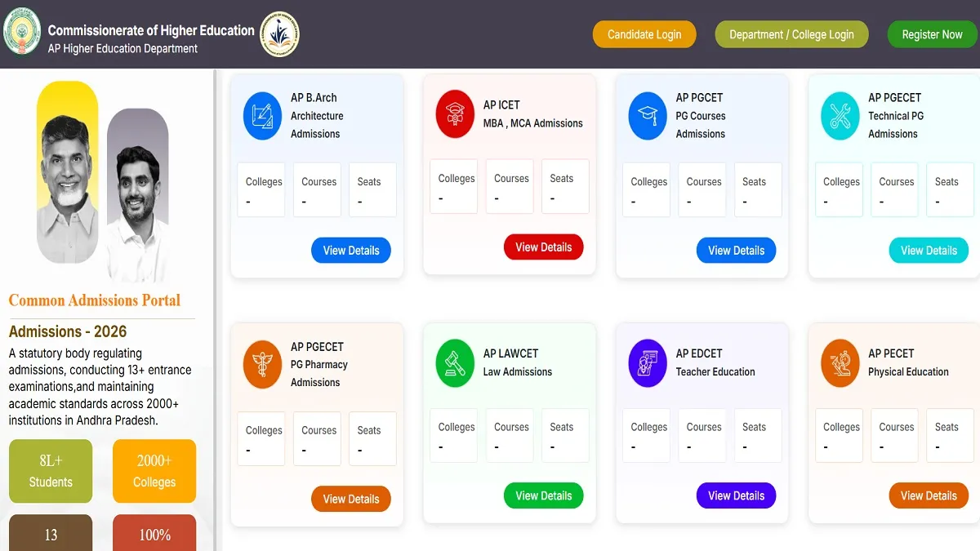Click the AP PGECET wrench tools icon
The width and height of the screenshot is (980, 551).
[x=840, y=115]
